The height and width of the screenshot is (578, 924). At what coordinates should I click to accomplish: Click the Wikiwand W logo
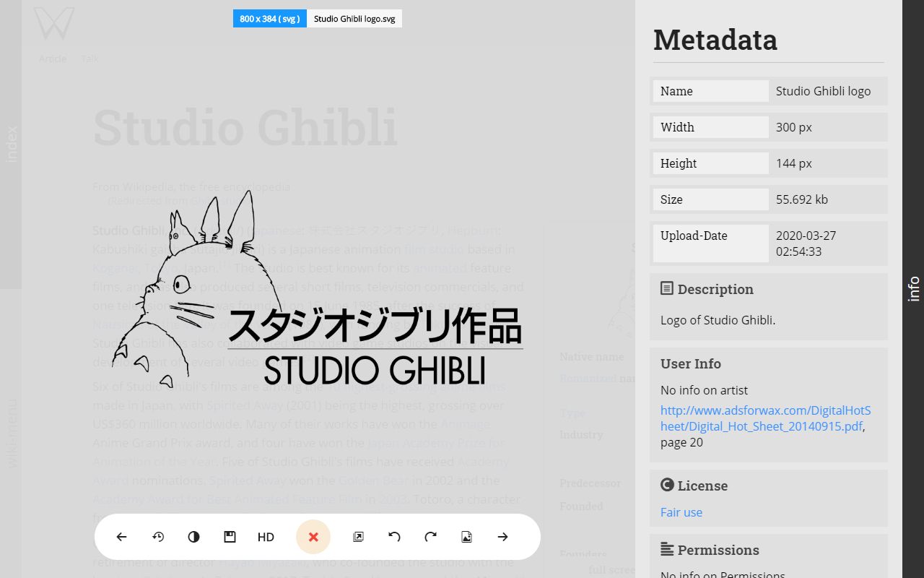[54, 23]
